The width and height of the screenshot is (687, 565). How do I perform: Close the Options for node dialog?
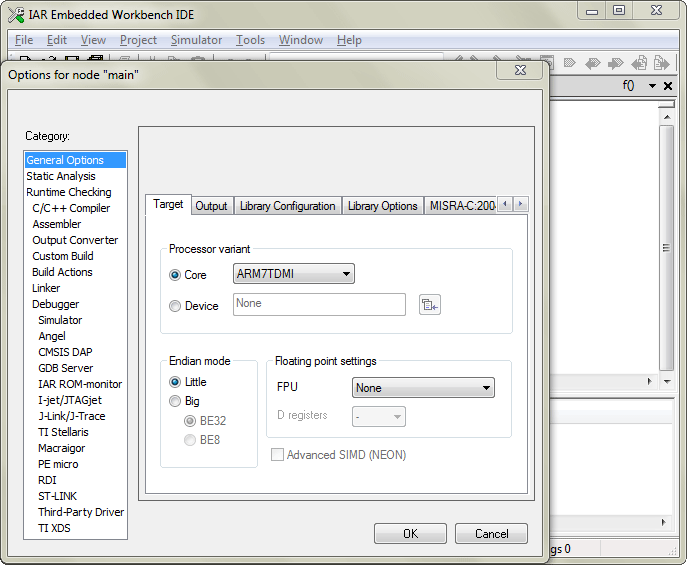coord(520,70)
